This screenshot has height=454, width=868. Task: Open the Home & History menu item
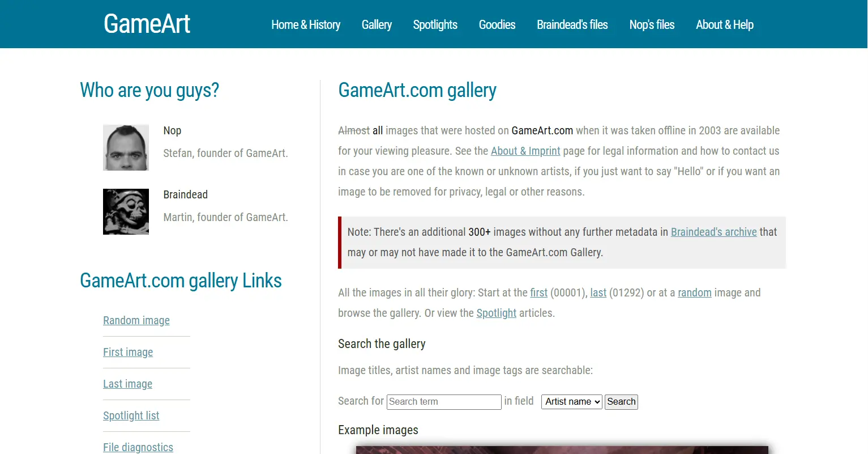tap(306, 25)
